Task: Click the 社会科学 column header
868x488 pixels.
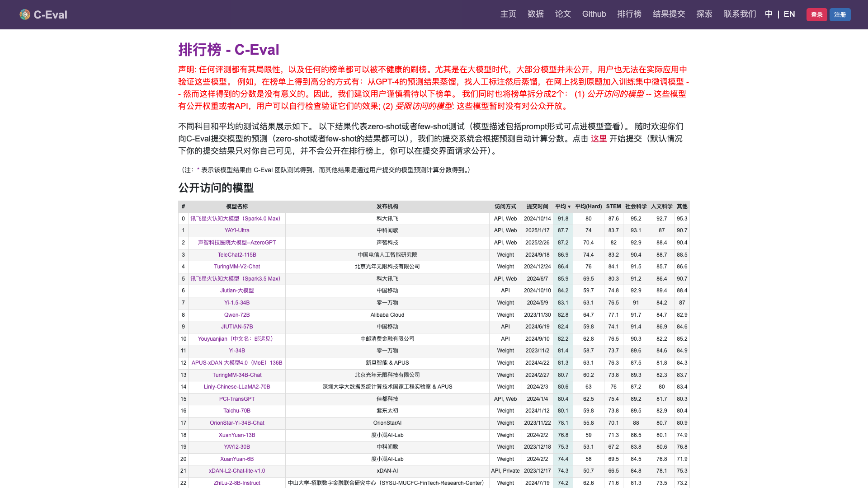Action: (636, 206)
